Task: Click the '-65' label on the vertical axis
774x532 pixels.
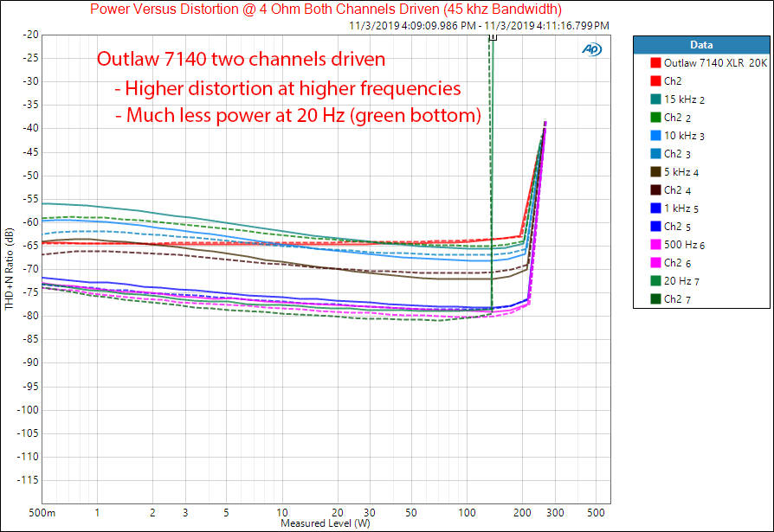Action: click(x=30, y=246)
